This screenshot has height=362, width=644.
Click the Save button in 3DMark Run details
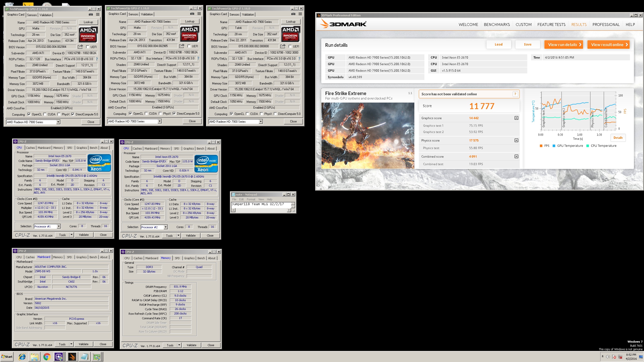pyautogui.click(x=528, y=44)
